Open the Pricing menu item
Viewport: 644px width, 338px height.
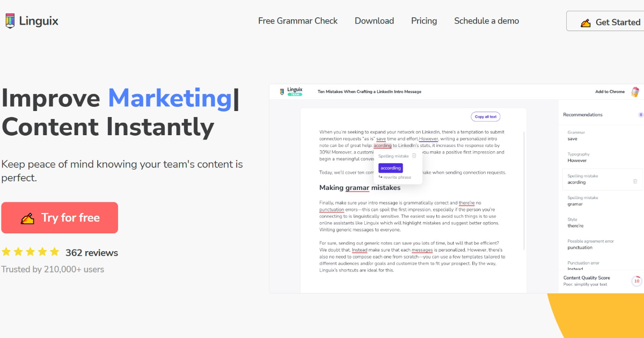[x=424, y=21]
